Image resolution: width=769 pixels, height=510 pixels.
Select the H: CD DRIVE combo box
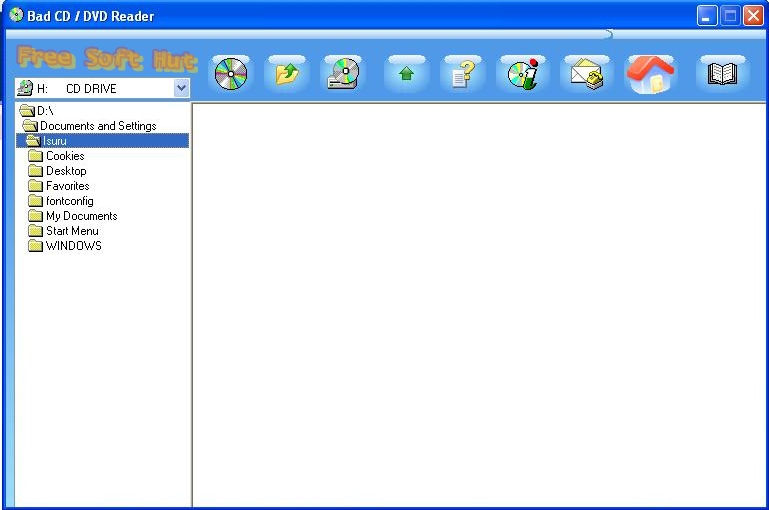(x=102, y=88)
